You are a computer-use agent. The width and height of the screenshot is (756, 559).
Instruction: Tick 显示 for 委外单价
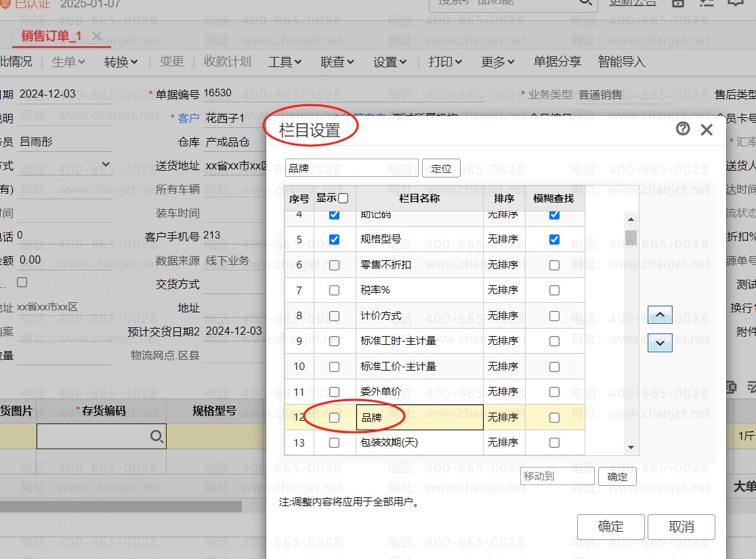pos(334,392)
